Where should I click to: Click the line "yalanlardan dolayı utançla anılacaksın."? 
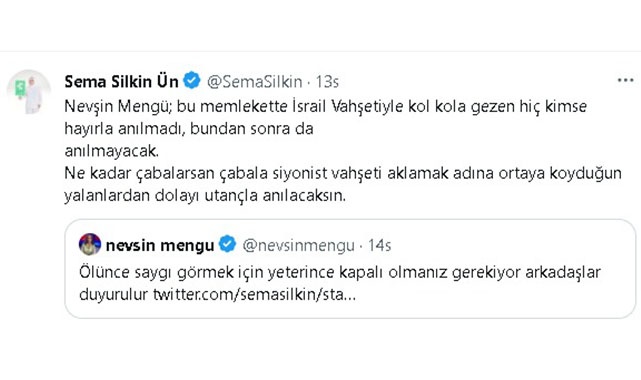205,195
